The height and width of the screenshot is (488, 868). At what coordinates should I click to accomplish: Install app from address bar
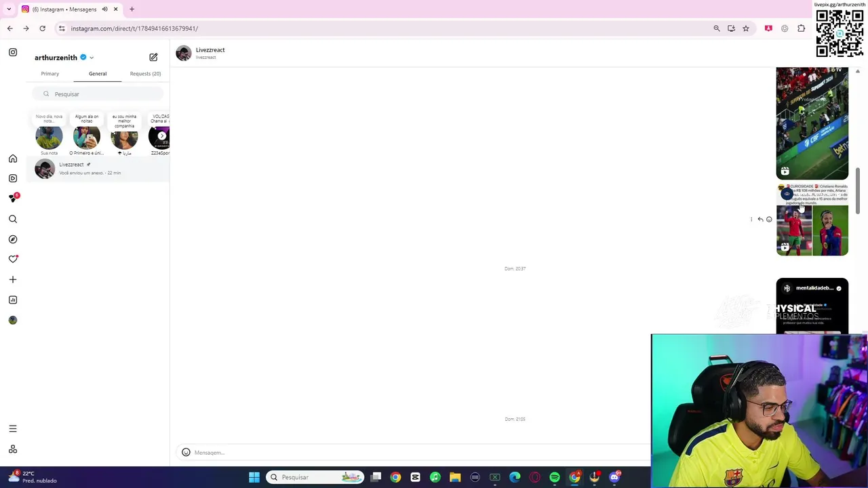[x=731, y=28]
